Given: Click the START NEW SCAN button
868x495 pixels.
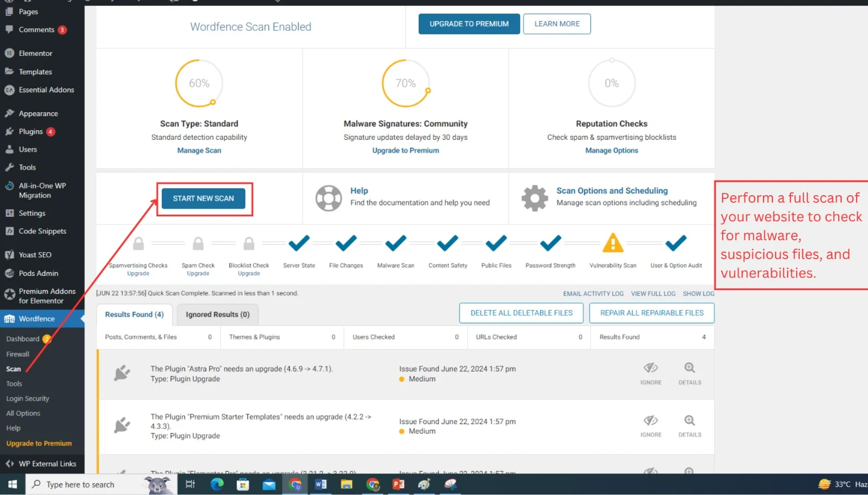Looking at the screenshot, I should pyautogui.click(x=203, y=198).
